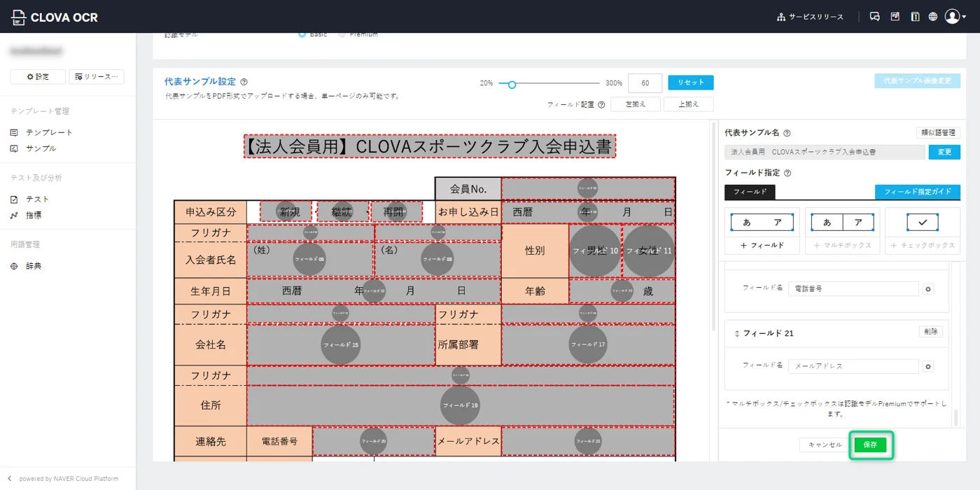Image resolution: width=980 pixels, height=490 pixels.
Task: Switch to the フィールド tab
Action: (750, 192)
